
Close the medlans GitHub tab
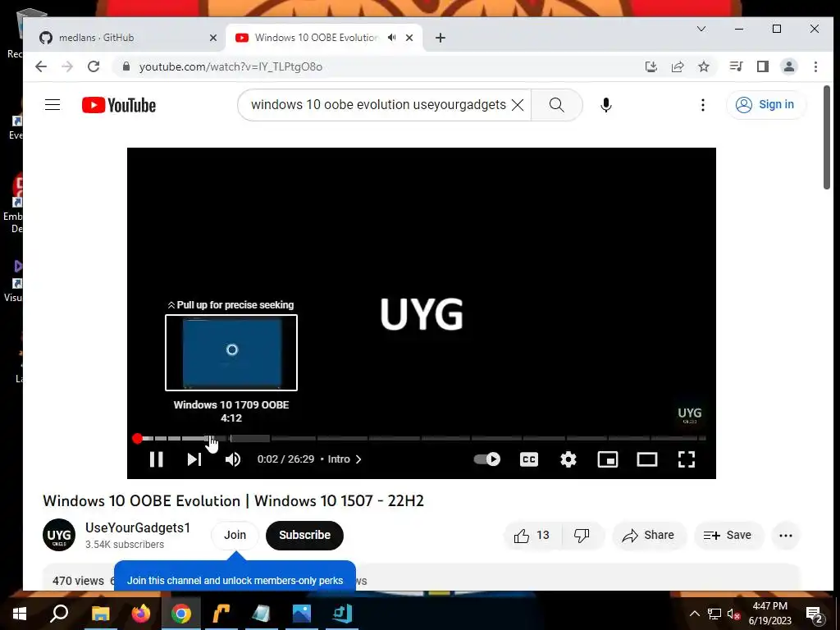click(212, 38)
